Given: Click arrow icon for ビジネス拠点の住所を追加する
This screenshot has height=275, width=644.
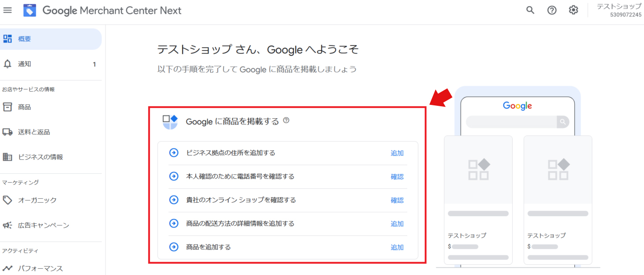Looking at the screenshot, I should [174, 153].
